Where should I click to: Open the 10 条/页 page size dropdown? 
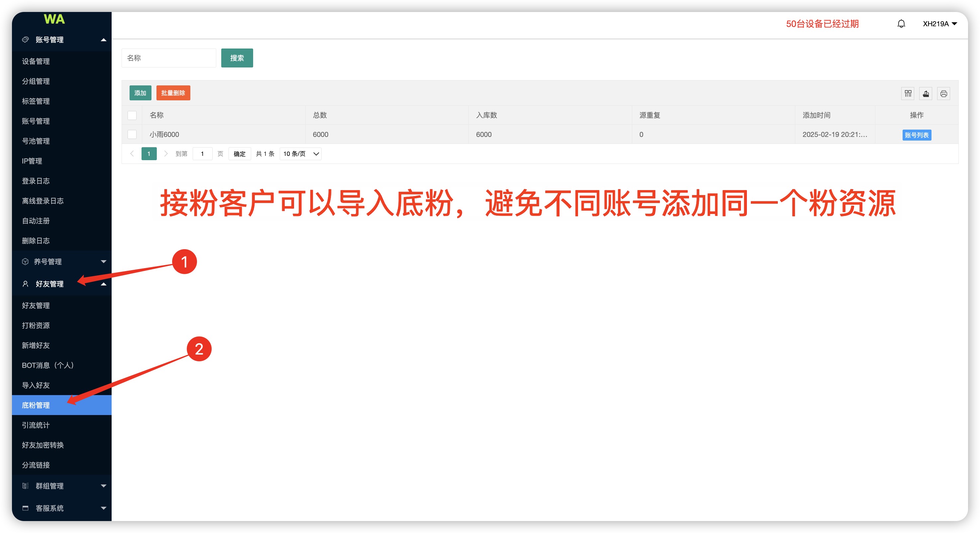tap(300, 154)
